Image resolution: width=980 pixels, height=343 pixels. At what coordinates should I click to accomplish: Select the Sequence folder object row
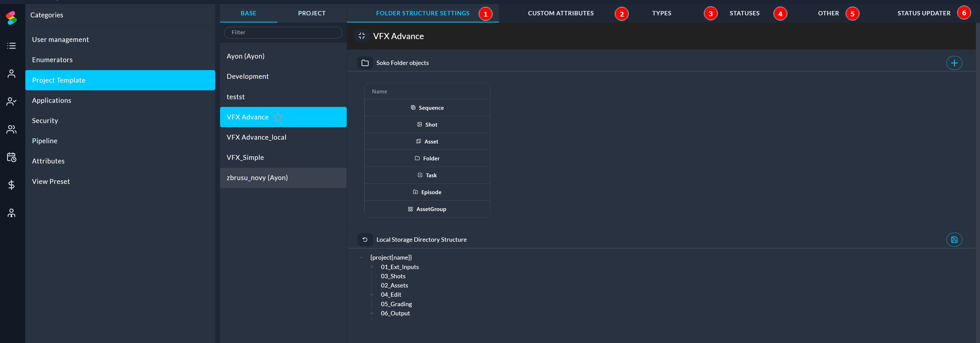(x=427, y=108)
